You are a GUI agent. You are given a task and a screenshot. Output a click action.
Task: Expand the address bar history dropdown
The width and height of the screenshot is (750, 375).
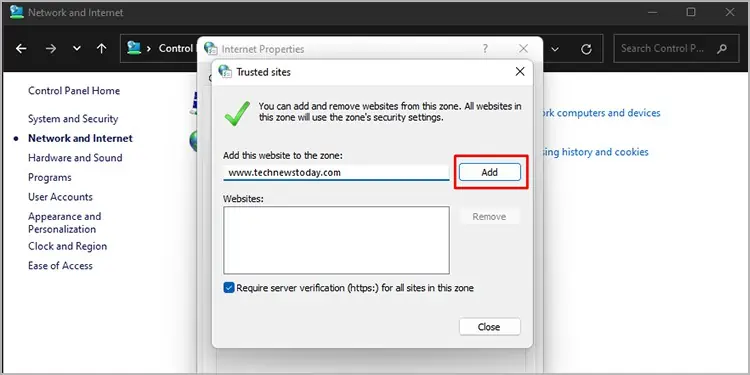coord(555,49)
